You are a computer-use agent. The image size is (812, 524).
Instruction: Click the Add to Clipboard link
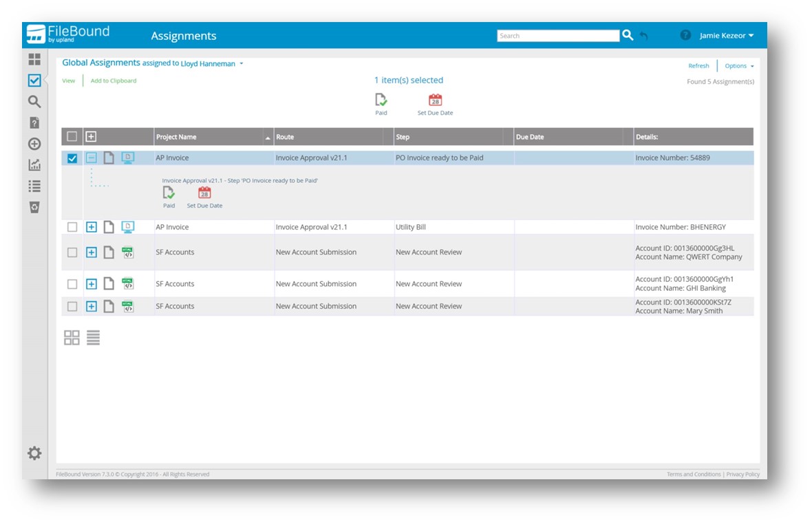(x=114, y=80)
